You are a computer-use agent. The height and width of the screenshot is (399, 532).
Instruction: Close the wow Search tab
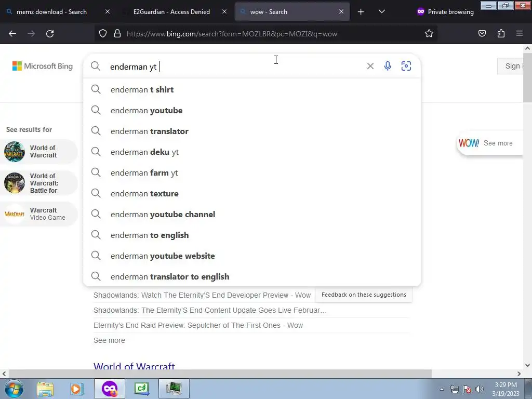click(x=341, y=11)
